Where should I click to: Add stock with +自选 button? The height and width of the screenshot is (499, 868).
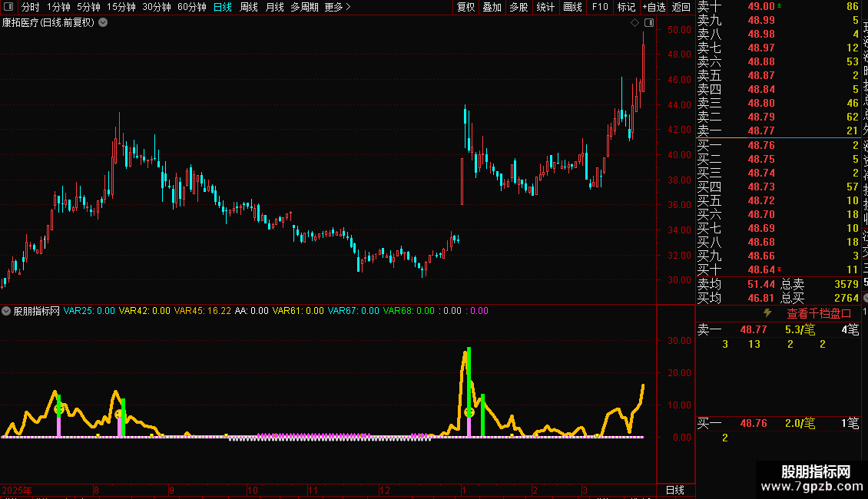(x=654, y=7)
